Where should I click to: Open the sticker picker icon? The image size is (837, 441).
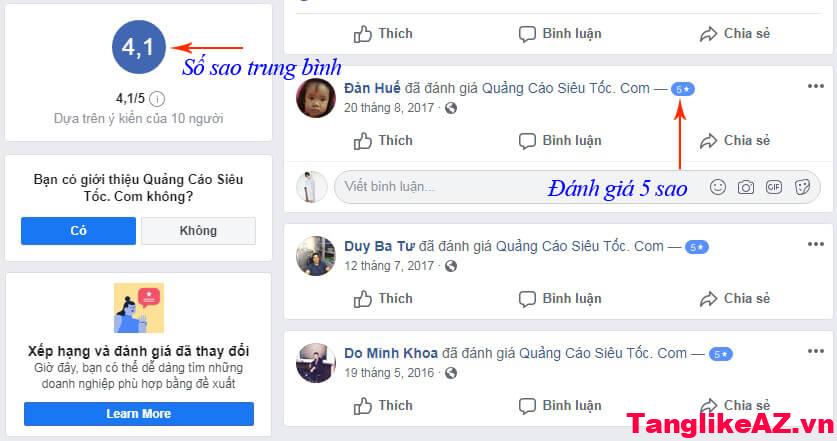802,187
